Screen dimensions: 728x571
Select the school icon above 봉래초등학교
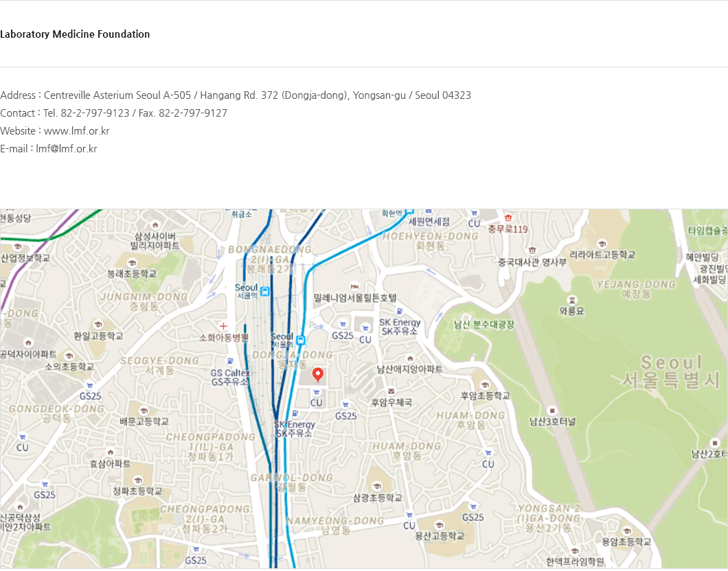pos(133,263)
